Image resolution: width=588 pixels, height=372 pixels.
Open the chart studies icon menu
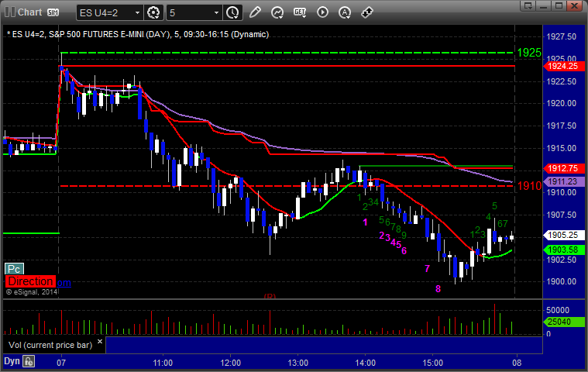click(x=277, y=12)
